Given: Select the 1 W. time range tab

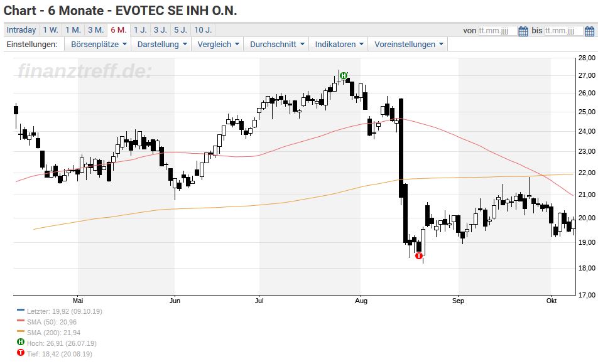Looking at the screenshot, I should point(50,30).
